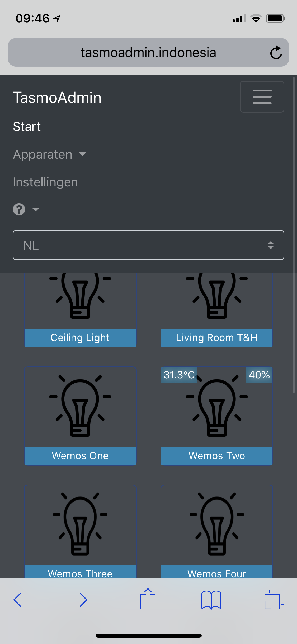Open the NL language selector
The image size is (297, 644).
[148, 245]
